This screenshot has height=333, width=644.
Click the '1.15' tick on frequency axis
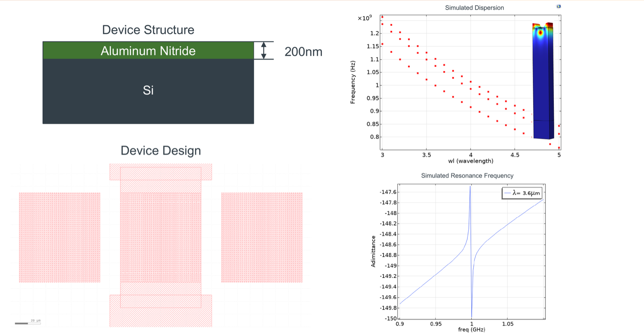tap(373, 46)
